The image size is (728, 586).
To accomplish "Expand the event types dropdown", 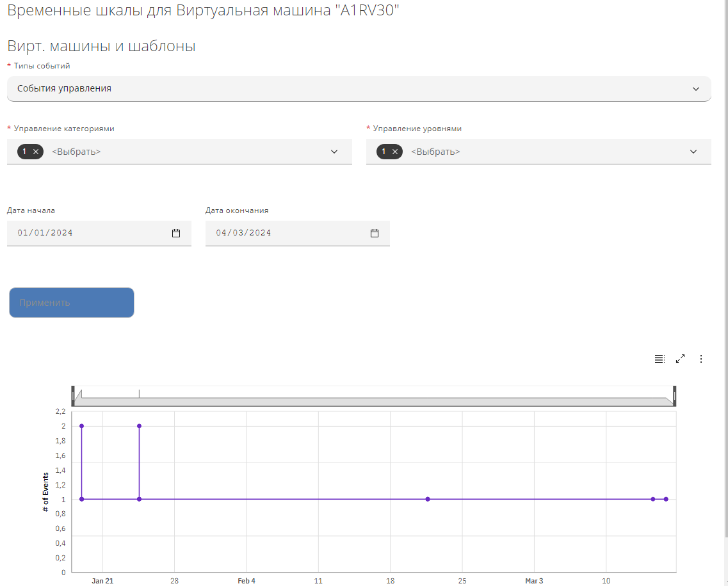I will pyautogui.click(x=696, y=89).
